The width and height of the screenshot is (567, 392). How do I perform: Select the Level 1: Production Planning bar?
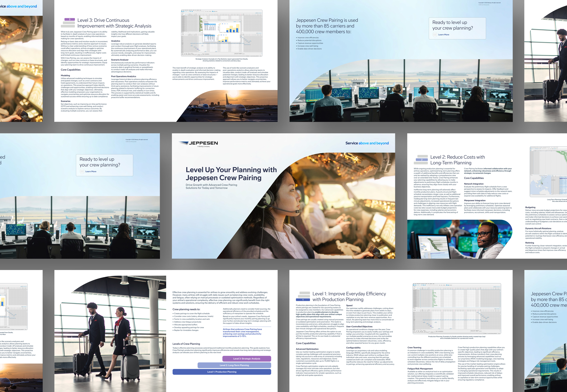[x=222, y=372]
